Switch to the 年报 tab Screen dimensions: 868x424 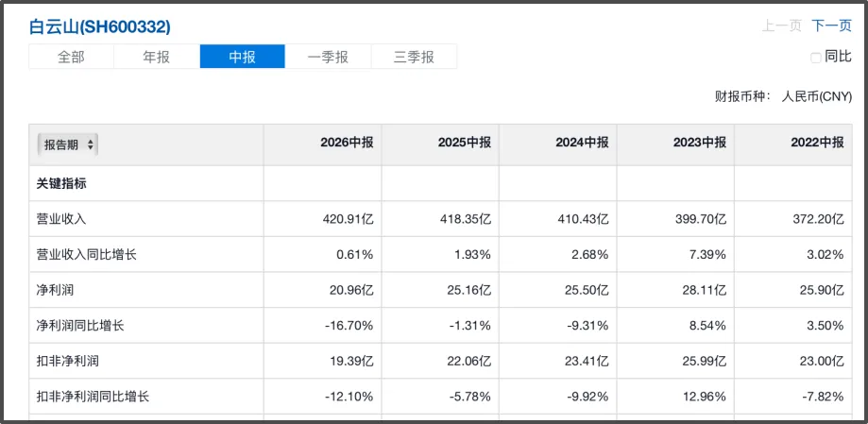pos(157,57)
